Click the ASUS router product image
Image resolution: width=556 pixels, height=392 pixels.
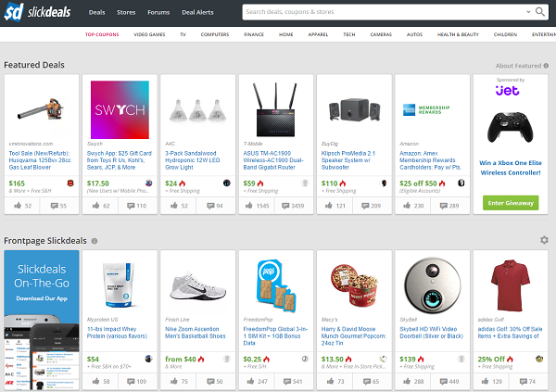(276, 109)
